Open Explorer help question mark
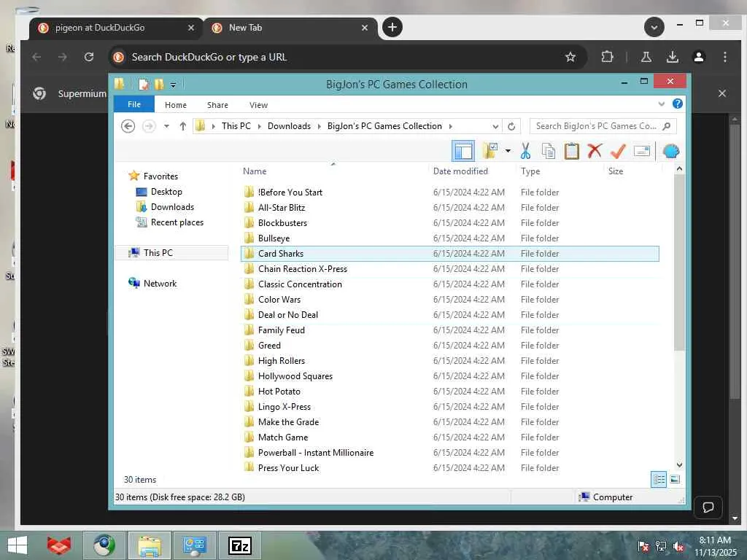This screenshot has height=560, width=747. point(678,104)
